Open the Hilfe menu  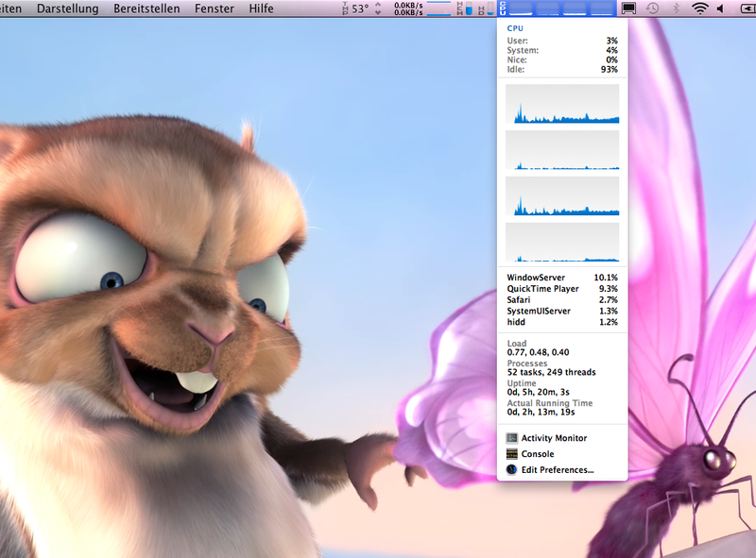pyautogui.click(x=261, y=8)
